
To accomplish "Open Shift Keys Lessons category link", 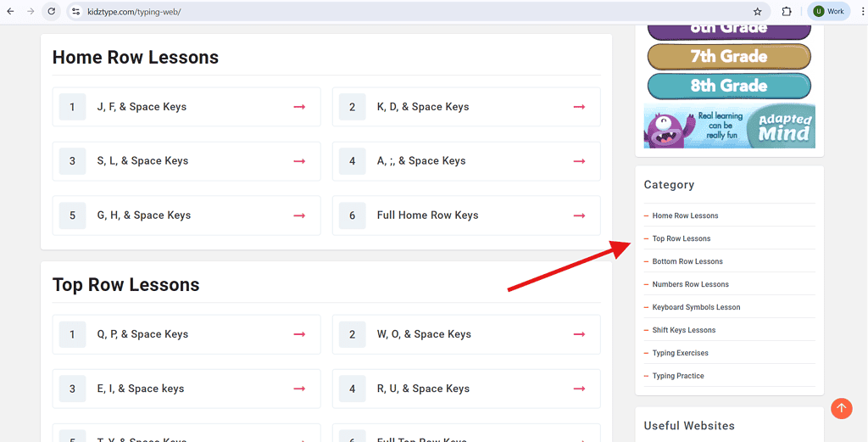I will pos(684,330).
